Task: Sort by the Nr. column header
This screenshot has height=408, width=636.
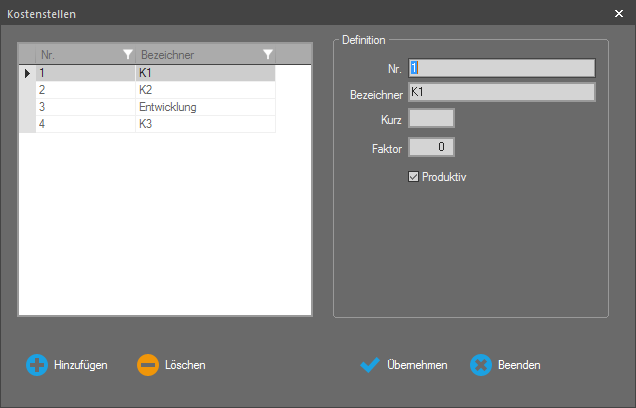Action: pyautogui.click(x=75, y=54)
